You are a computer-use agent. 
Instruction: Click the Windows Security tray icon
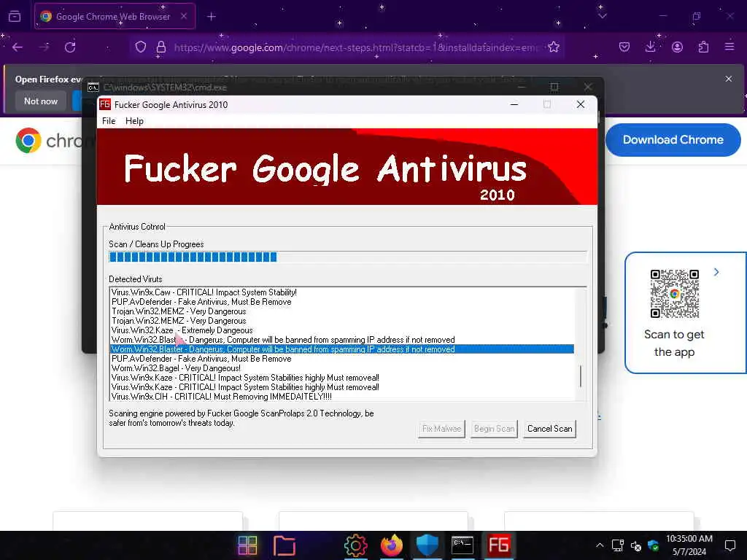[653, 545]
